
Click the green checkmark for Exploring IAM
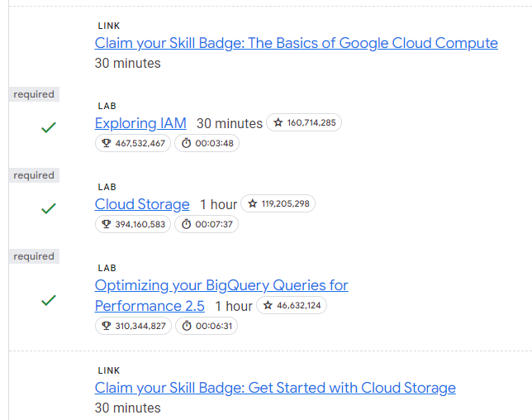pos(49,127)
